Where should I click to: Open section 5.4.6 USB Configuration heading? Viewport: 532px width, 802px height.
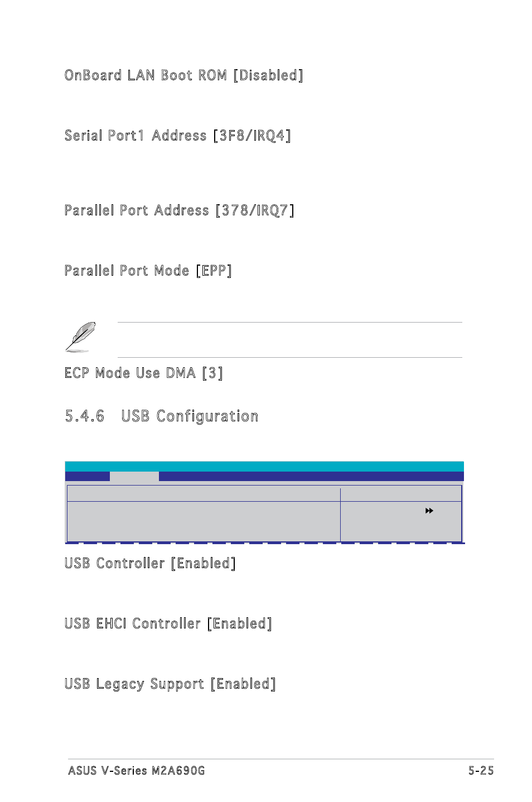point(162,416)
